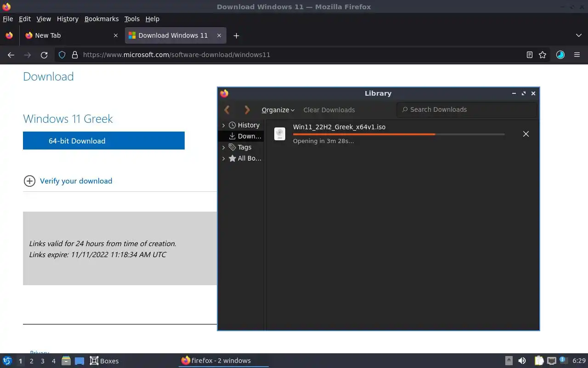The width and height of the screenshot is (588, 368).
Task: Open the notification alert tray icon
Action: point(564,361)
